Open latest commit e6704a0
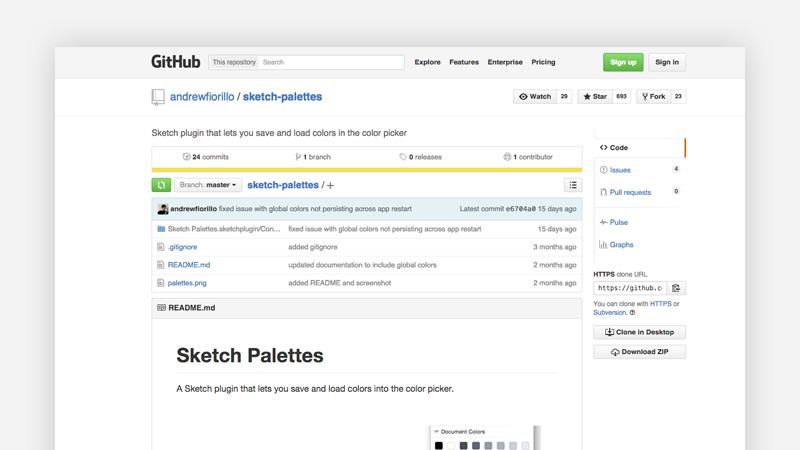 pyautogui.click(x=520, y=209)
